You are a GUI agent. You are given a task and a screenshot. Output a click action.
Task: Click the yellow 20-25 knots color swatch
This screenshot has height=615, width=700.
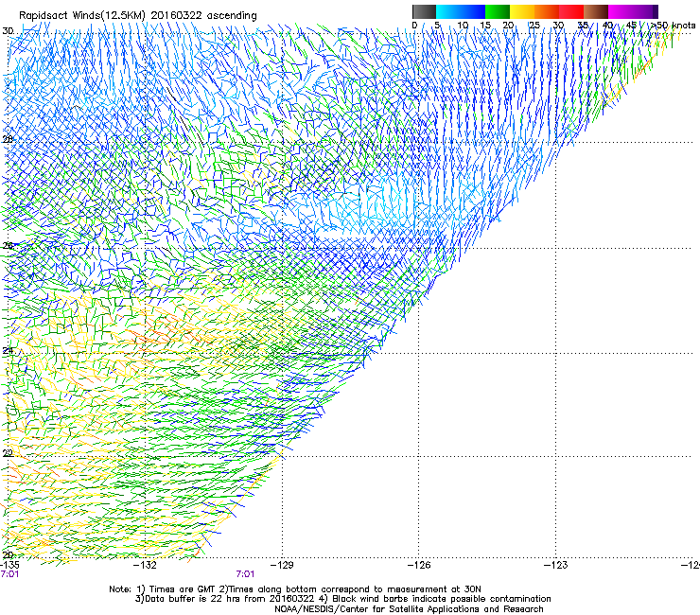(x=522, y=11)
